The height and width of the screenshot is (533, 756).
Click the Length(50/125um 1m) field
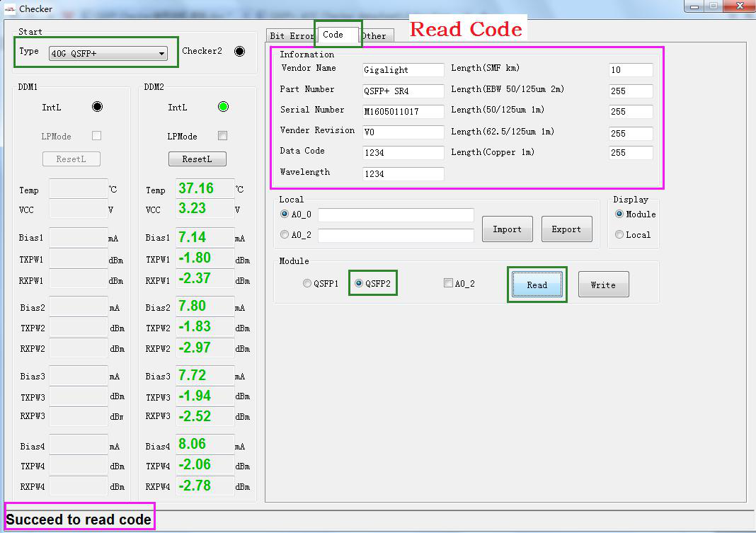(x=631, y=112)
